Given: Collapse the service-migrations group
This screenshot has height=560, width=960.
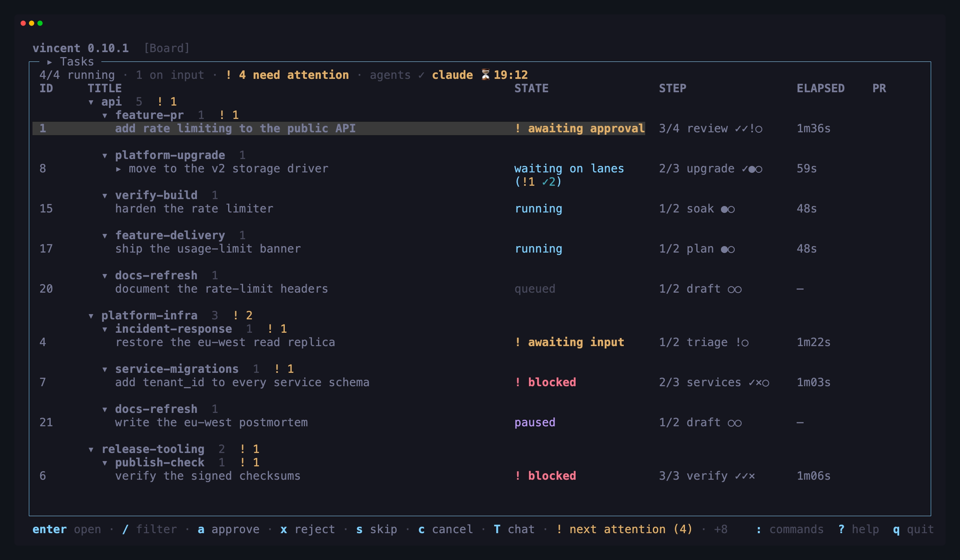Looking at the screenshot, I should tap(105, 370).
